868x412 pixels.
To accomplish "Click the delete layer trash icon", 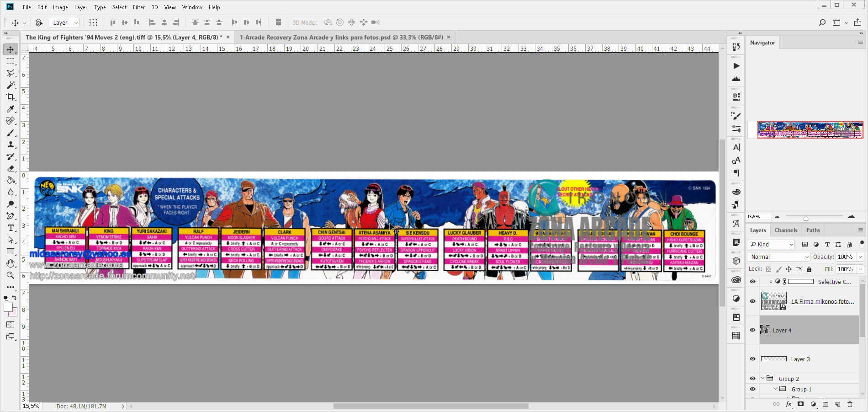I will click(850, 404).
